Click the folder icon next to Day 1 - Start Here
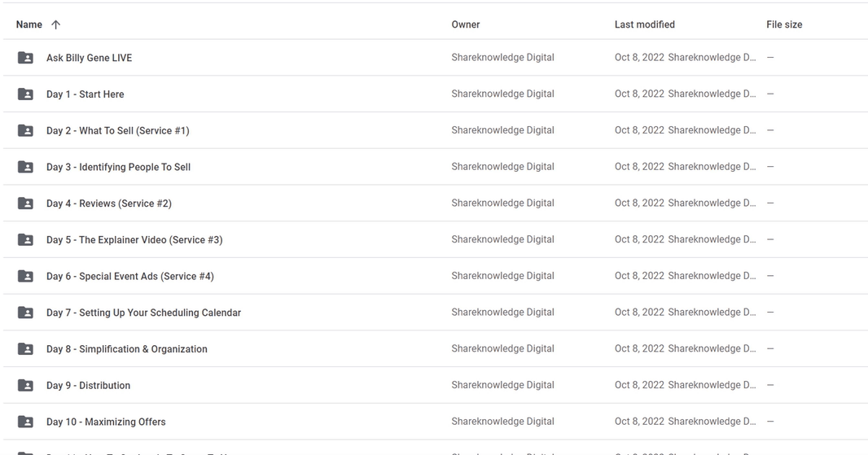The width and height of the screenshot is (868, 455). point(25,94)
